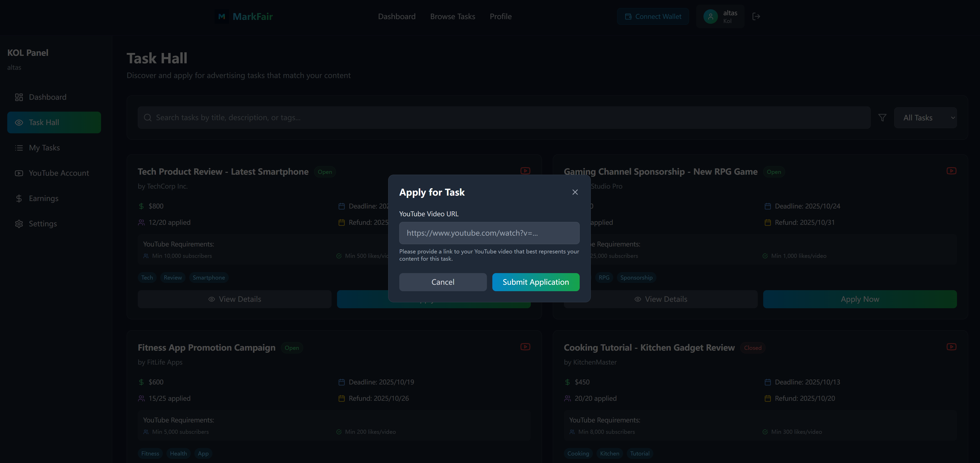
Task: Click the YouTube Video URL input field
Action: [489, 233]
